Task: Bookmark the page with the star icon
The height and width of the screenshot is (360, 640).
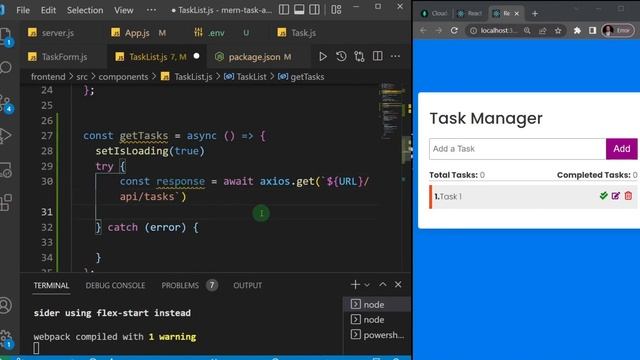Action: point(558,31)
